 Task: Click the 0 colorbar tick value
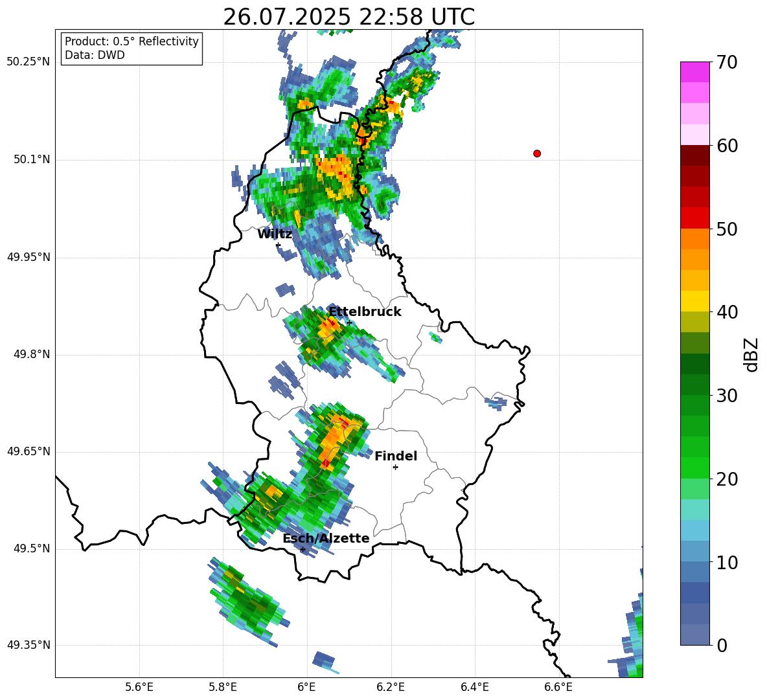click(722, 645)
